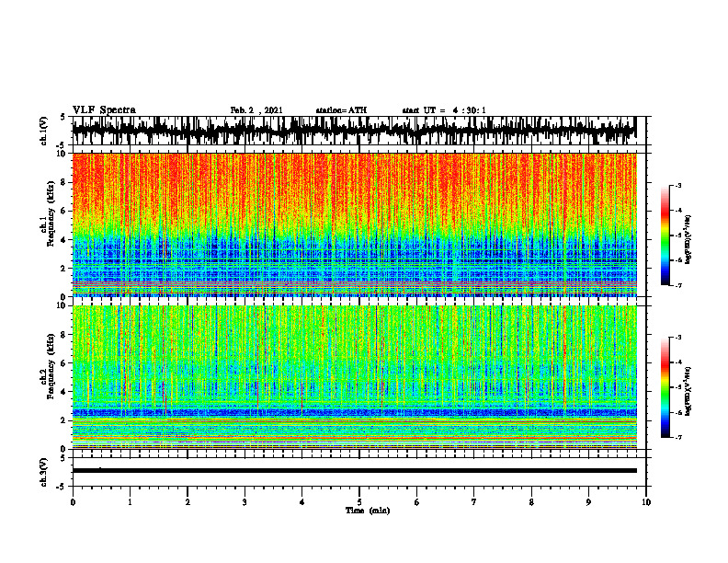This screenshot has height=563, width=728.
Task: Click the ch.1 colorbar log(PSD) unit label
Action: click(x=688, y=239)
